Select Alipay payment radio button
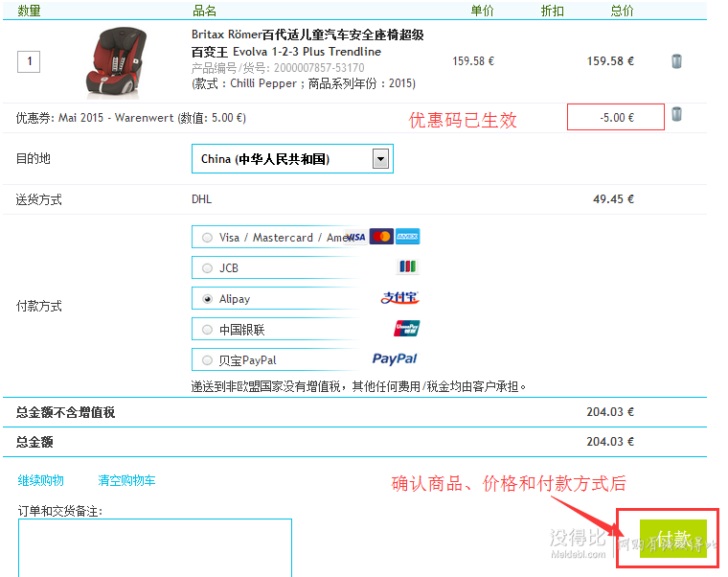This screenshot has height=577, width=728. (x=207, y=299)
